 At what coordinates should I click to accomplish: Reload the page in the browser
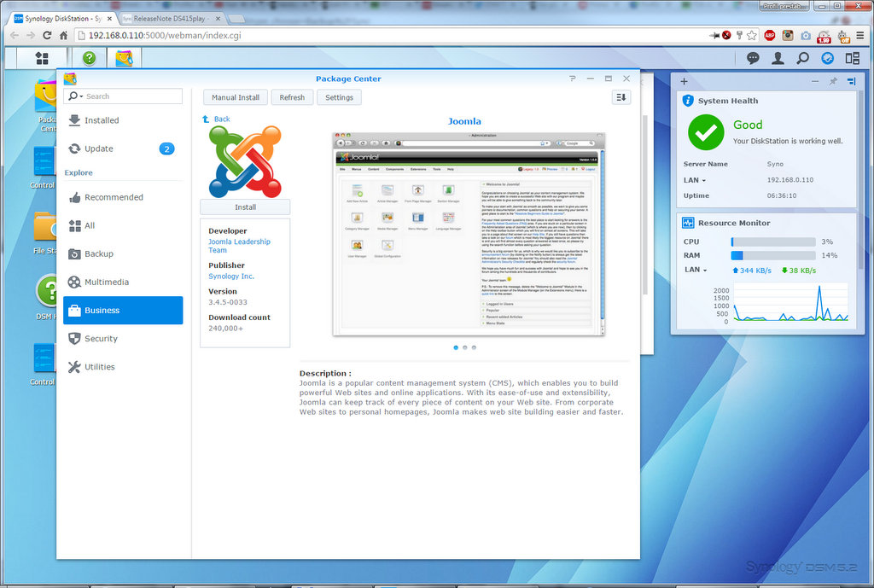point(47,35)
